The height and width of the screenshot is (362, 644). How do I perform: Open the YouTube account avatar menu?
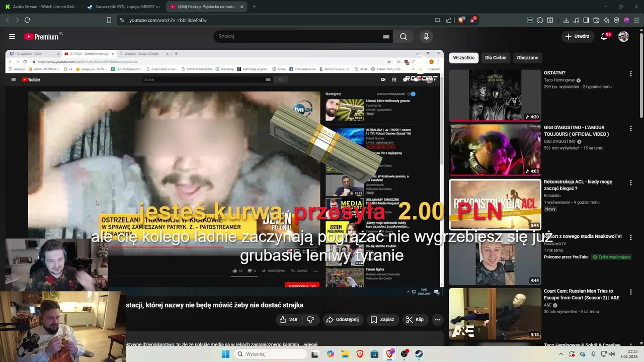(623, 36)
